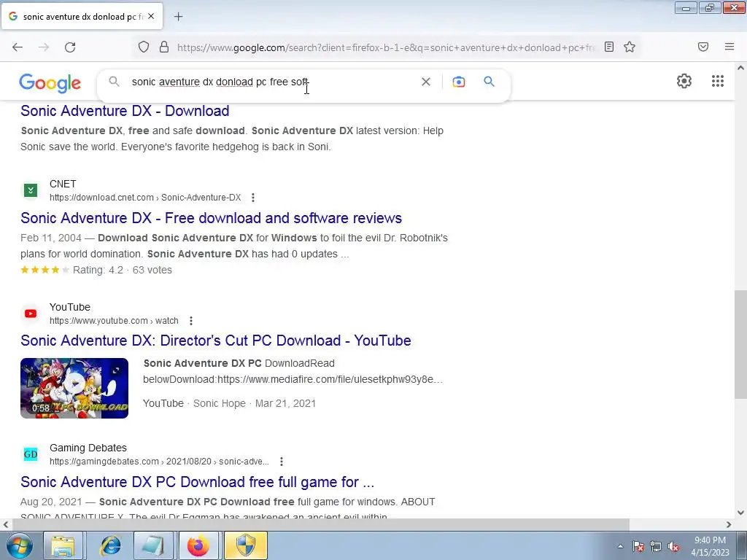The image size is (747, 560).
Task: Show hidden system tray icons
Action: click(x=620, y=546)
